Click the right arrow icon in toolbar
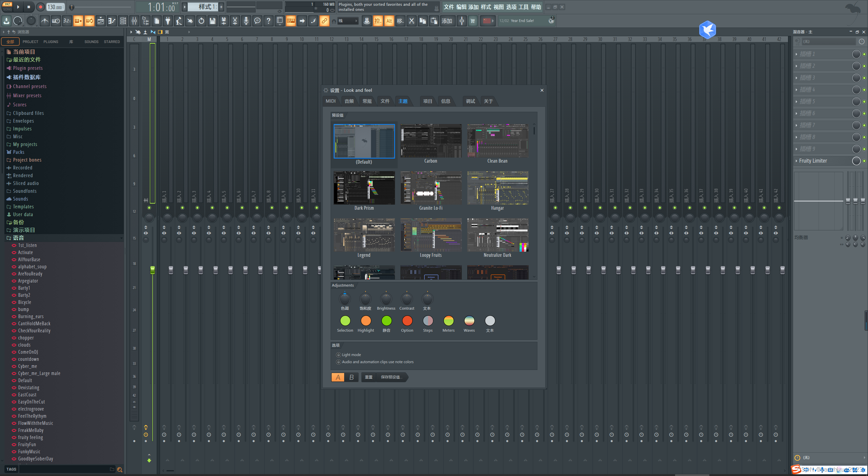 coord(302,21)
